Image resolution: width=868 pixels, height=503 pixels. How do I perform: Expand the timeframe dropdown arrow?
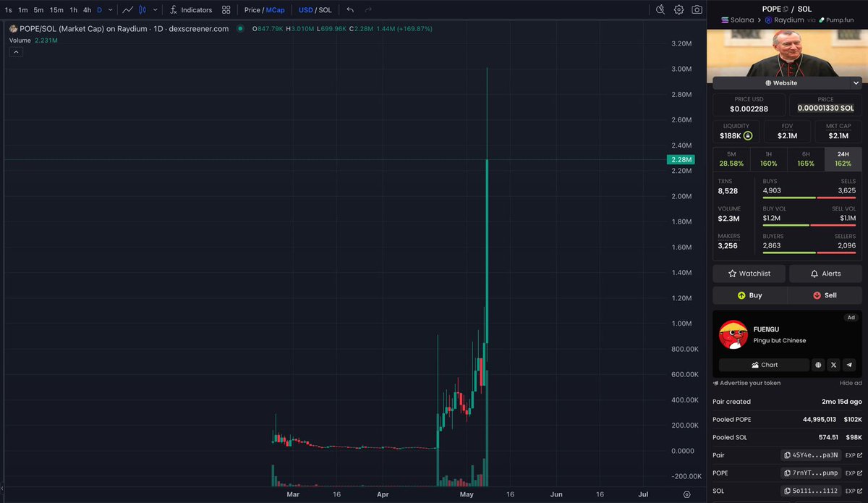110,10
